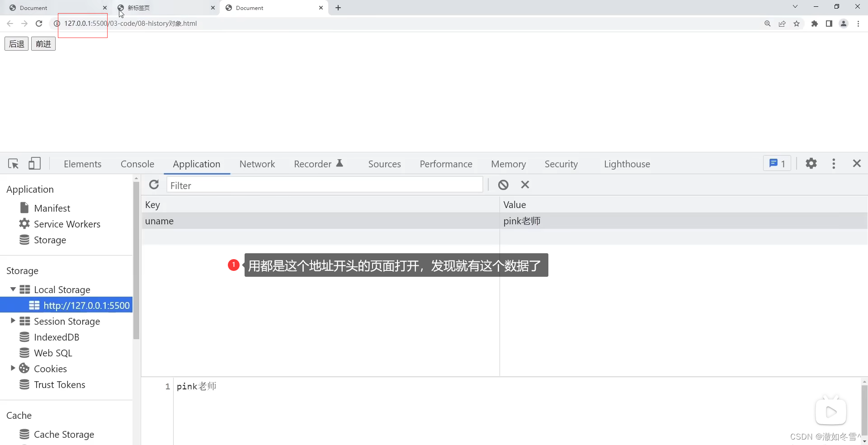
Task: Open the issues counter badge
Action: coord(777,163)
